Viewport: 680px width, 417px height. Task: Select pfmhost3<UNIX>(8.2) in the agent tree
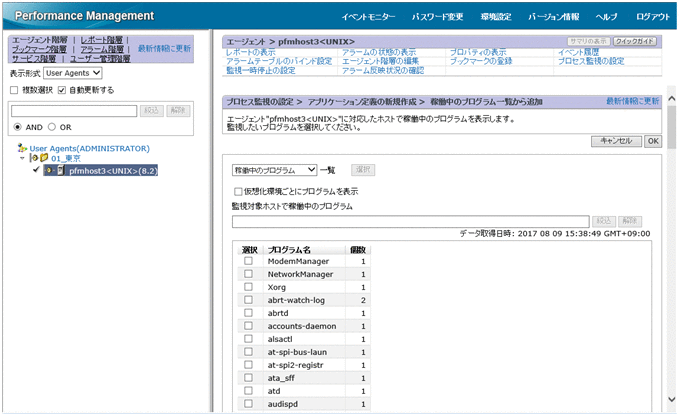[x=113, y=170]
